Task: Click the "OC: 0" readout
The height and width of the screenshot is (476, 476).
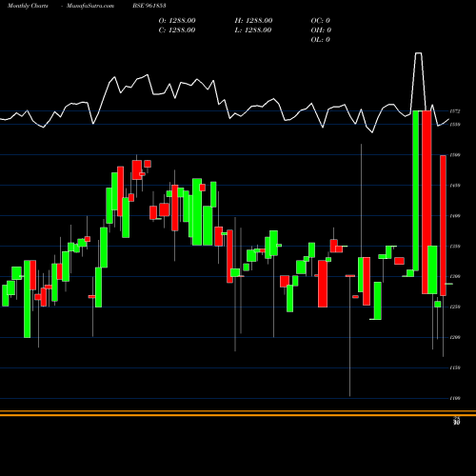Action: click(x=321, y=21)
